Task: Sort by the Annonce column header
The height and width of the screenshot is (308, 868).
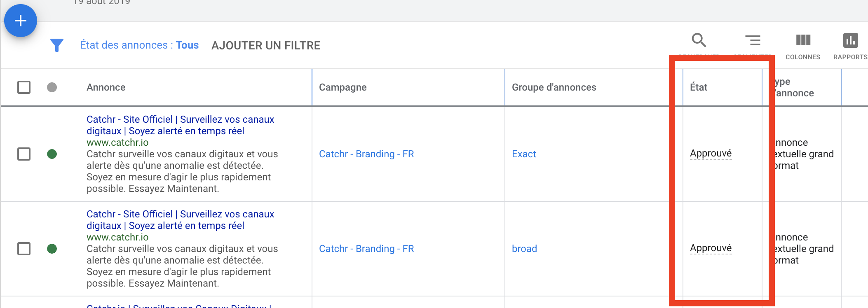Action: pyautogui.click(x=106, y=87)
